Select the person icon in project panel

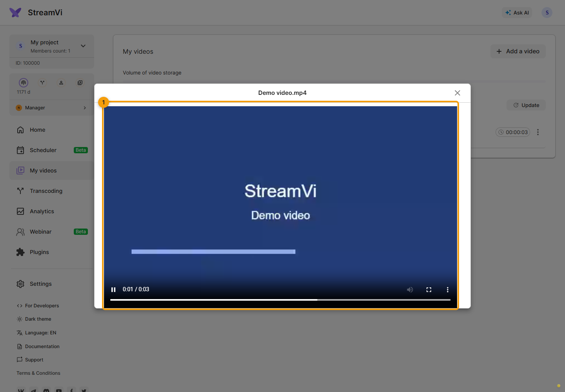pyautogui.click(x=61, y=83)
